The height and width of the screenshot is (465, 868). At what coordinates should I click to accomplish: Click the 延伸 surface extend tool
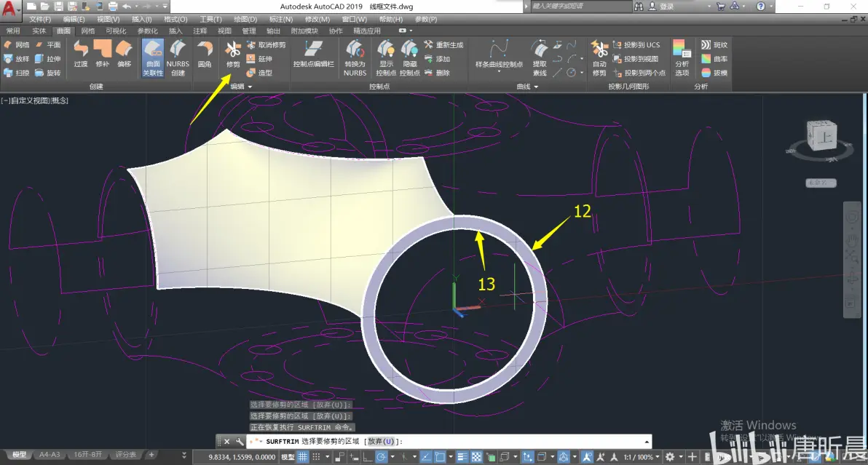[x=260, y=59]
